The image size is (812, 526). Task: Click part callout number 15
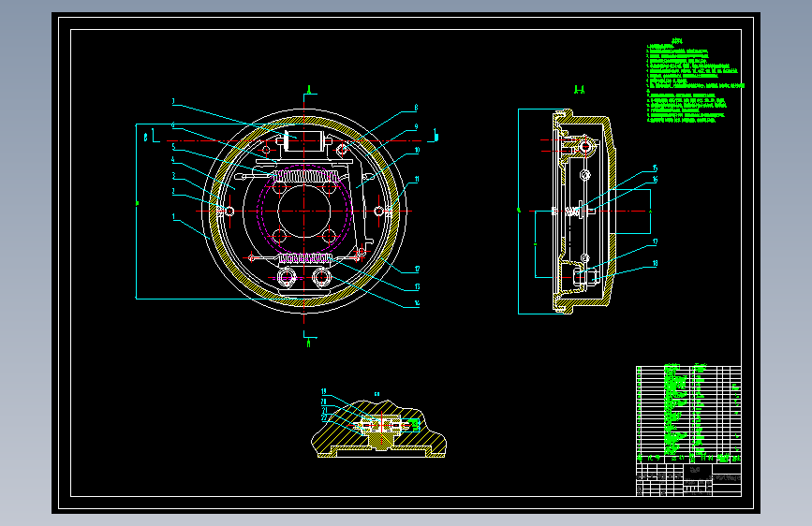click(655, 168)
